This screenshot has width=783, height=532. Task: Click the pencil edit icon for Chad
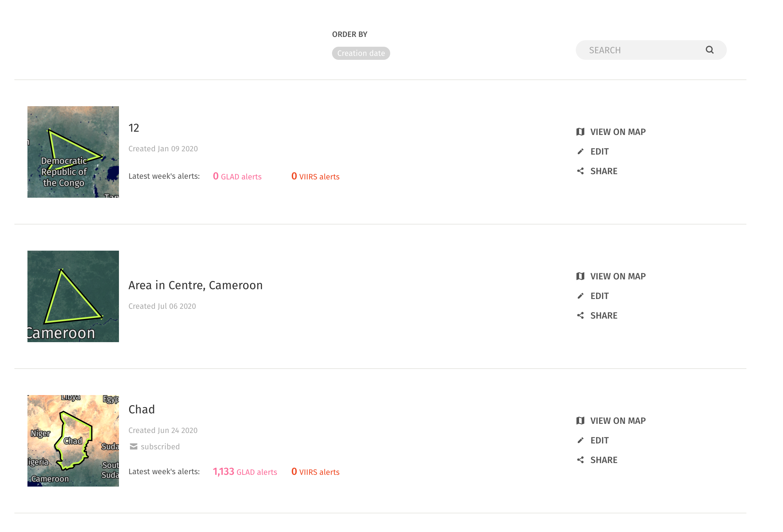click(581, 440)
